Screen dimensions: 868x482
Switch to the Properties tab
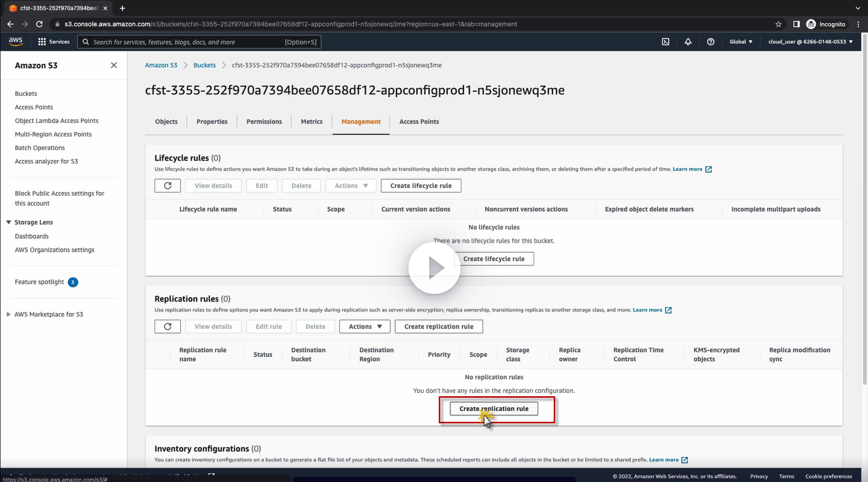212,121
